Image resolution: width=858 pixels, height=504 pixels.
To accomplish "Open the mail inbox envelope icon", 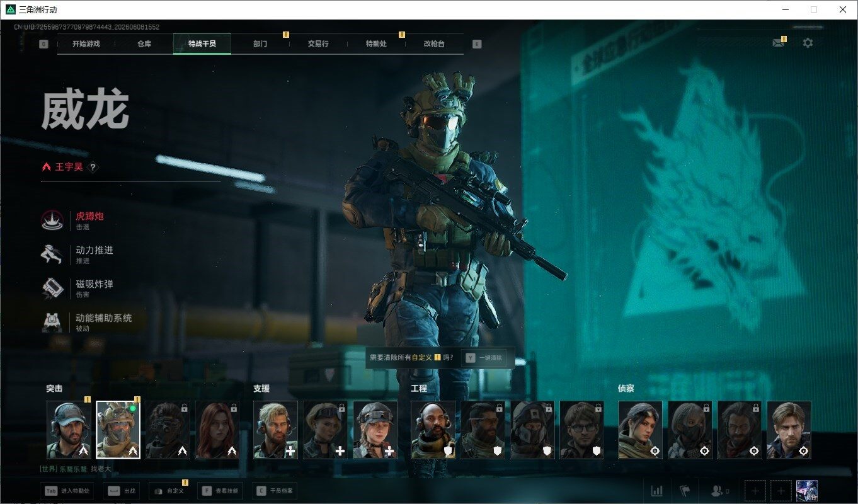I will pos(779,43).
